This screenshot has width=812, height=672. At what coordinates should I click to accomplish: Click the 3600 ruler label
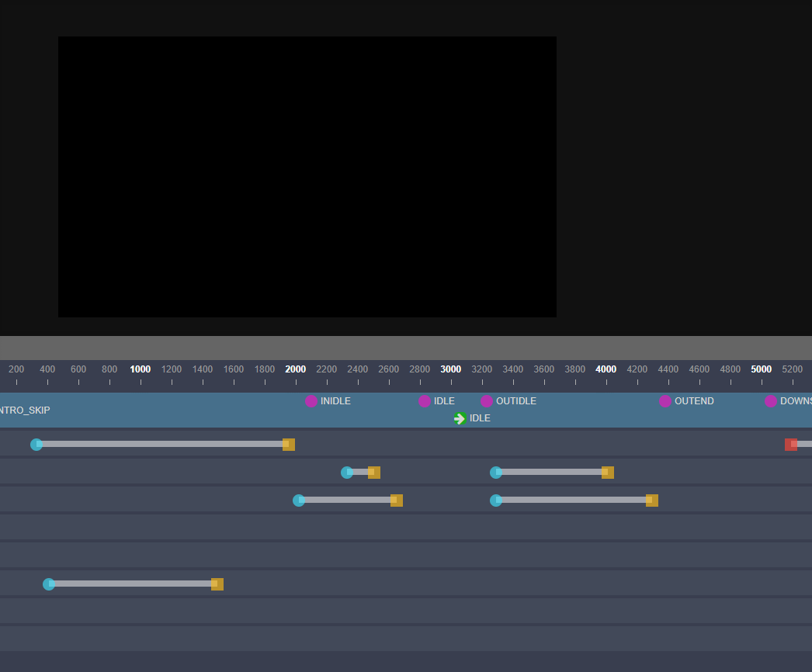(x=543, y=369)
